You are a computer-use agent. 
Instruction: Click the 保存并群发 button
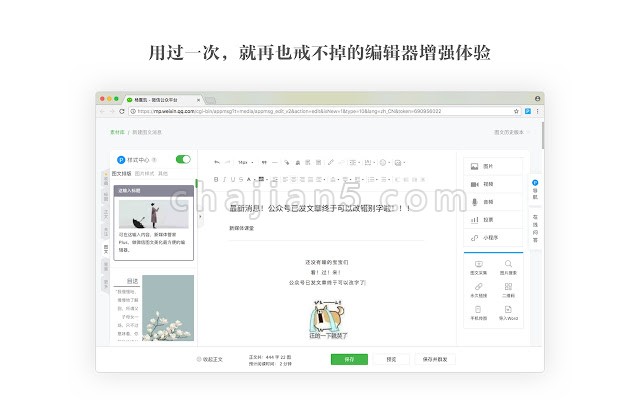[x=435, y=359]
